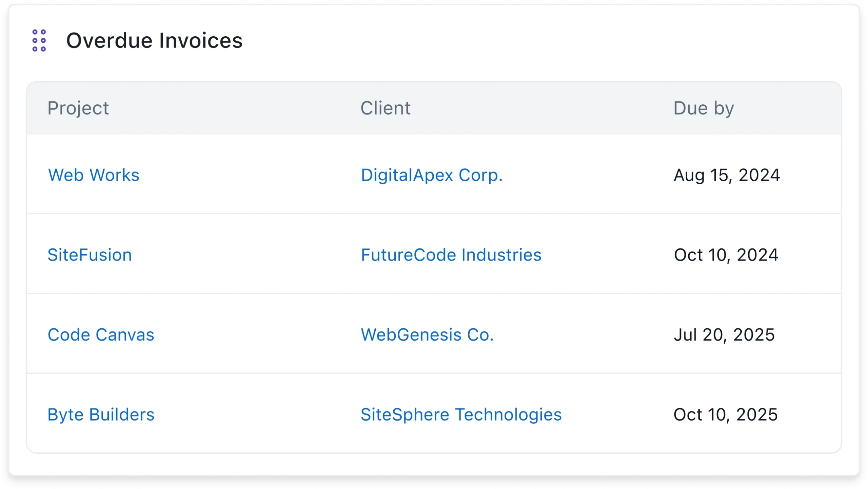
Task: Click the Project column header
Action: click(x=78, y=108)
